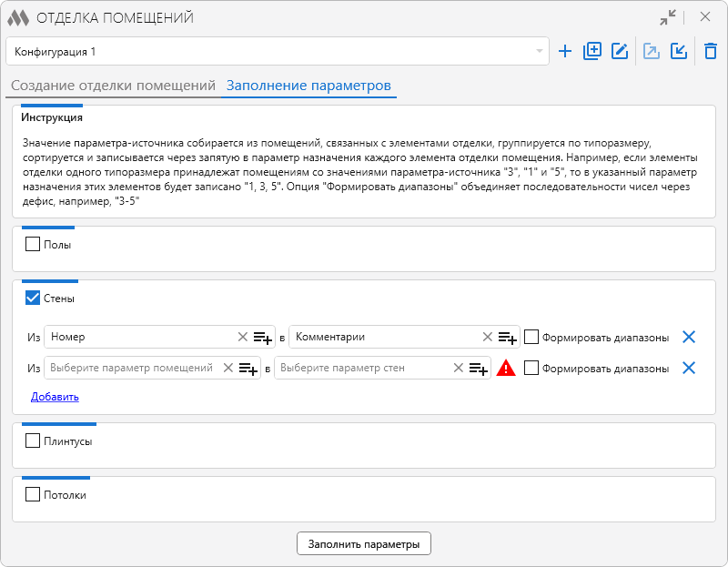The height and width of the screenshot is (567, 728).
Task: Remove the first Номер-to-Комментарии mapping row
Action: tap(689, 338)
